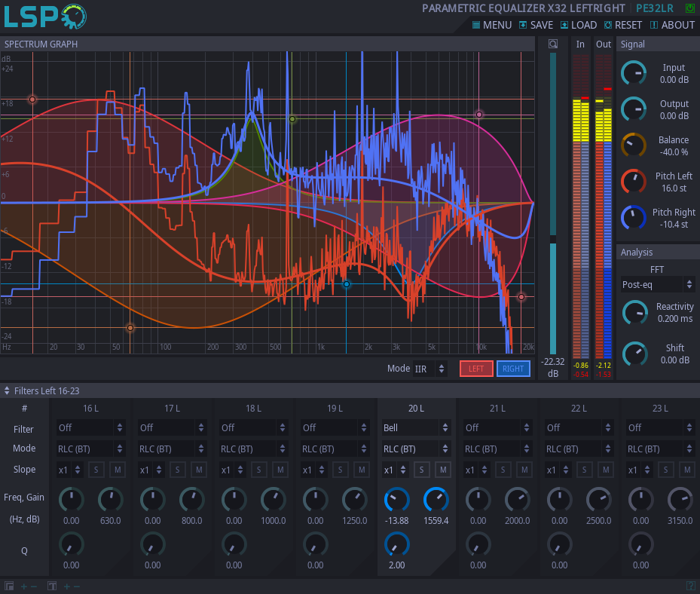Click RESET in the top bar
Image resolution: width=700 pixels, height=594 pixels.
click(x=623, y=25)
